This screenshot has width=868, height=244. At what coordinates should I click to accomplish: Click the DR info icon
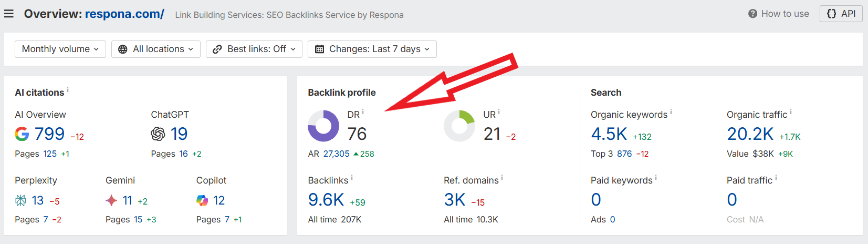(363, 112)
